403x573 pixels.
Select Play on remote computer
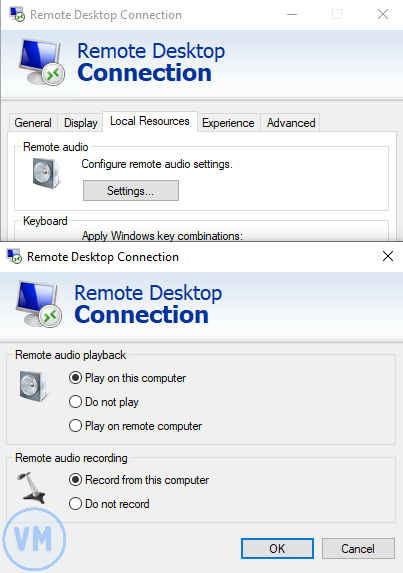[x=135, y=426]
